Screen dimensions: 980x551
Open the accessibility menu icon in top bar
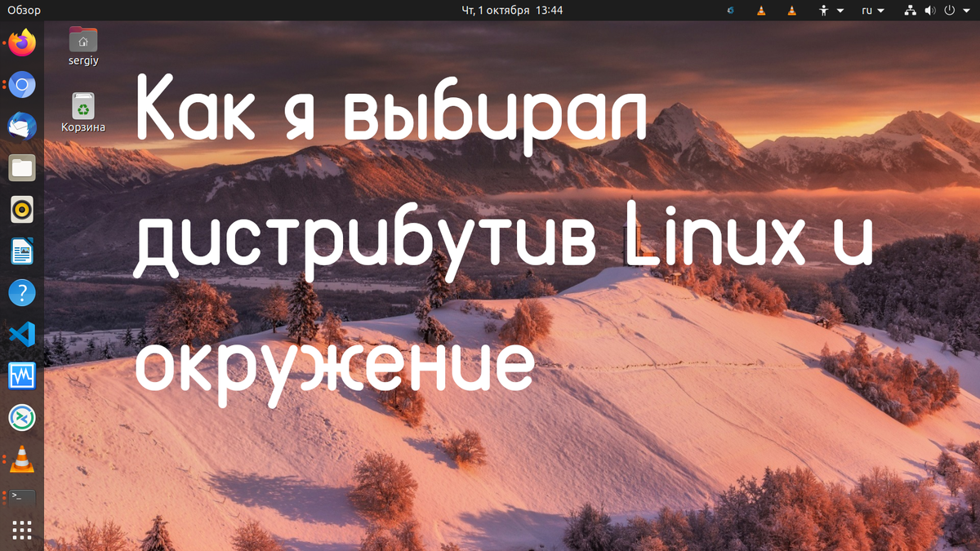pos(823,11)
